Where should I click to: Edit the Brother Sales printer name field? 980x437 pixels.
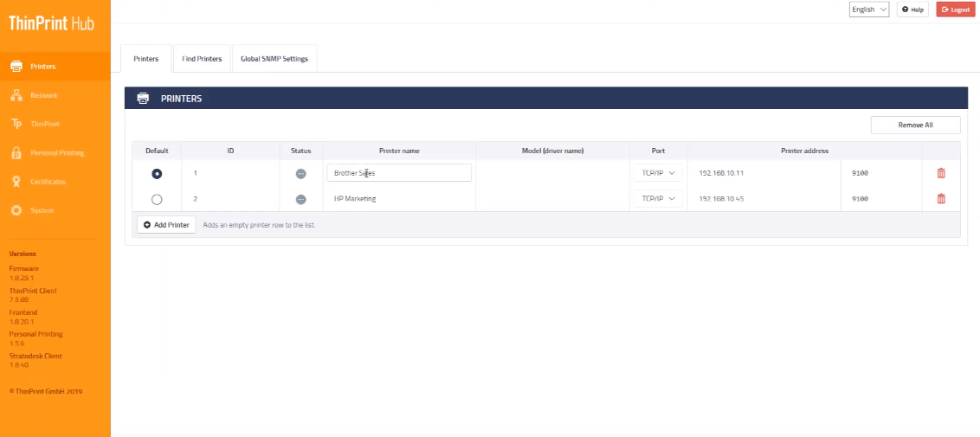click(x=399, y=173)
